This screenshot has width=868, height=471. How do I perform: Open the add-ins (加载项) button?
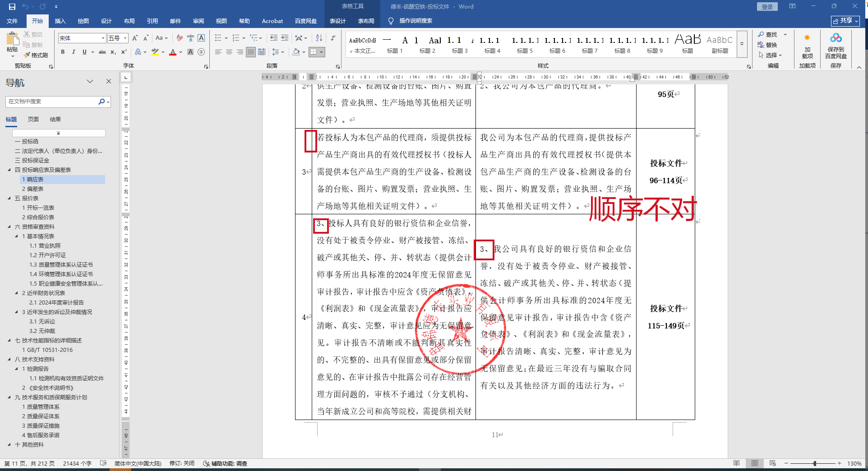click(x=807, y=45)
